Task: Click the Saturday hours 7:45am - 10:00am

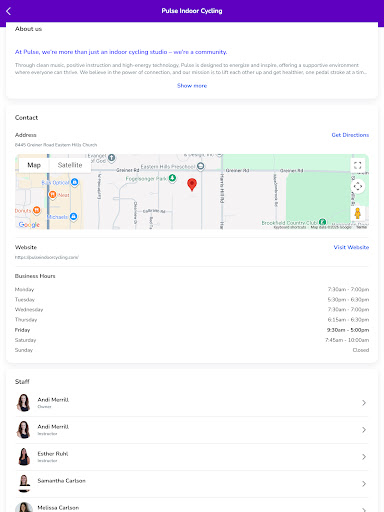Action: pos(347,340)
